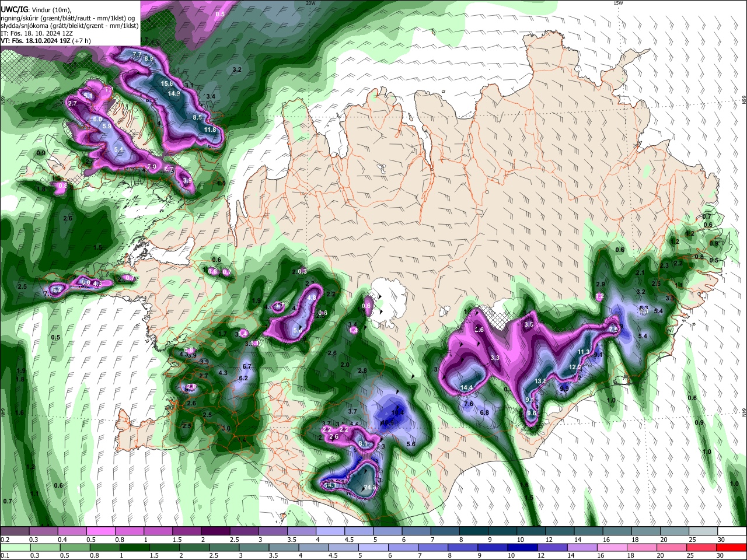Pick the darkest purple swatch in the top legend row
This screenshot has width=747, height=560.
[x=215, y=531]
